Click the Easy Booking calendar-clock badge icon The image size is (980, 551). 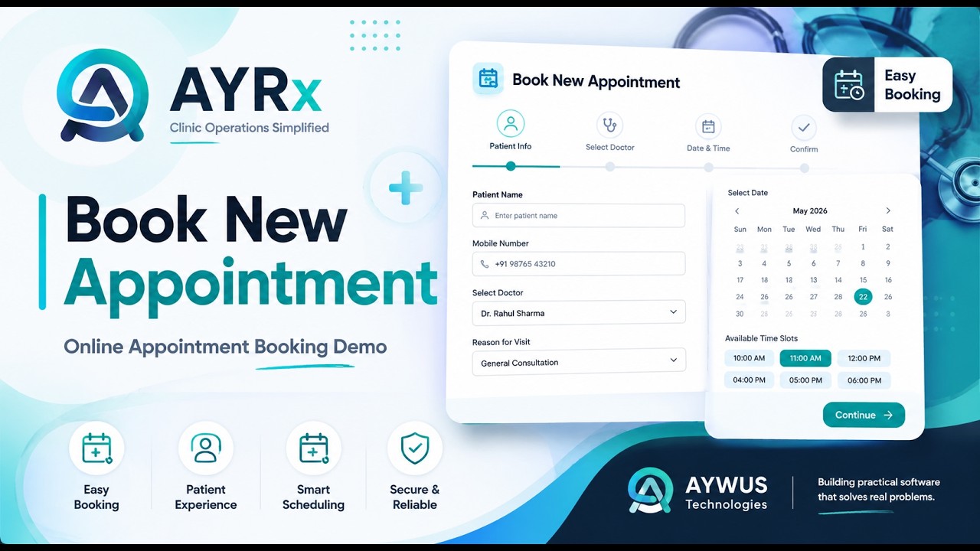tap(848, 85)
